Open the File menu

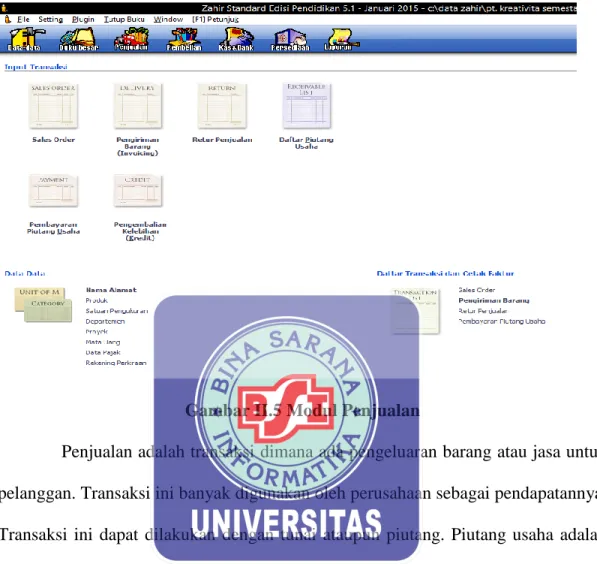pos(23,19)
